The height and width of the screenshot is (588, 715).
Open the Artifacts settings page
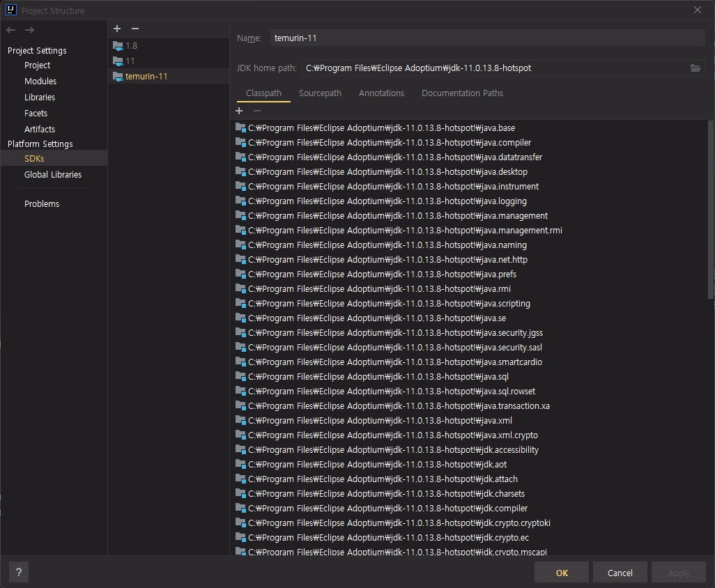pos(54,129)
